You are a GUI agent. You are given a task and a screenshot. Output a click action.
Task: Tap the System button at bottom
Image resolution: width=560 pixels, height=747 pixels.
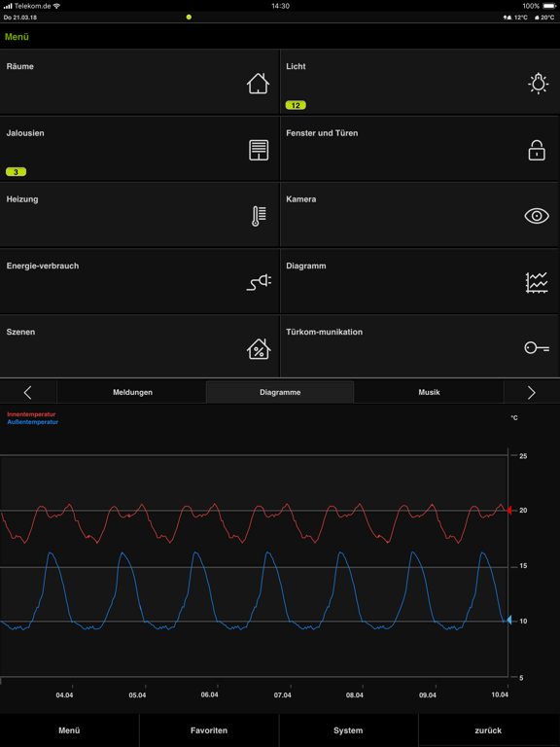(348, 730)
